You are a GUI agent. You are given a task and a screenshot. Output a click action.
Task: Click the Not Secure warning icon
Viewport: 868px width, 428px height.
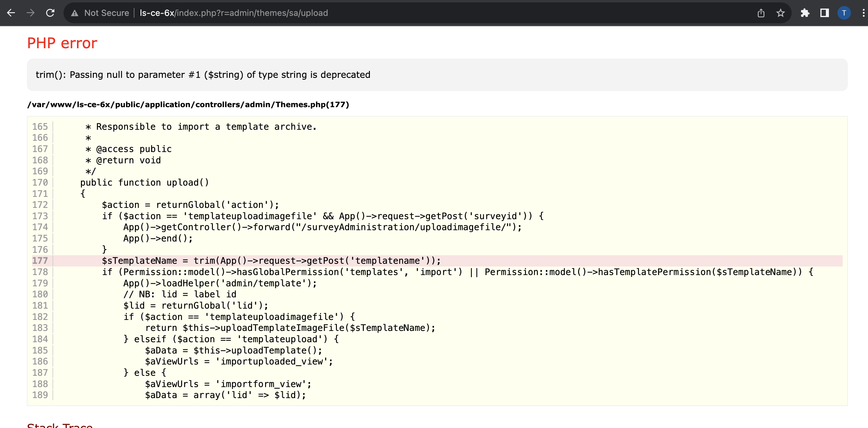coord(75,13)
